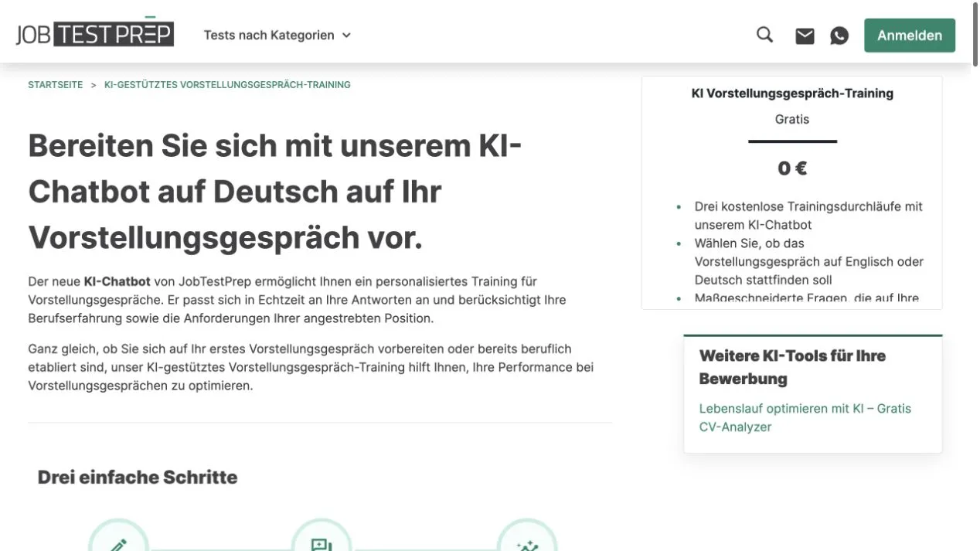This screenshot has height=551, width=980.
Task: Click Weitere KI-Tools für Ihre Bewerbung heading
Action: point(792,367)
